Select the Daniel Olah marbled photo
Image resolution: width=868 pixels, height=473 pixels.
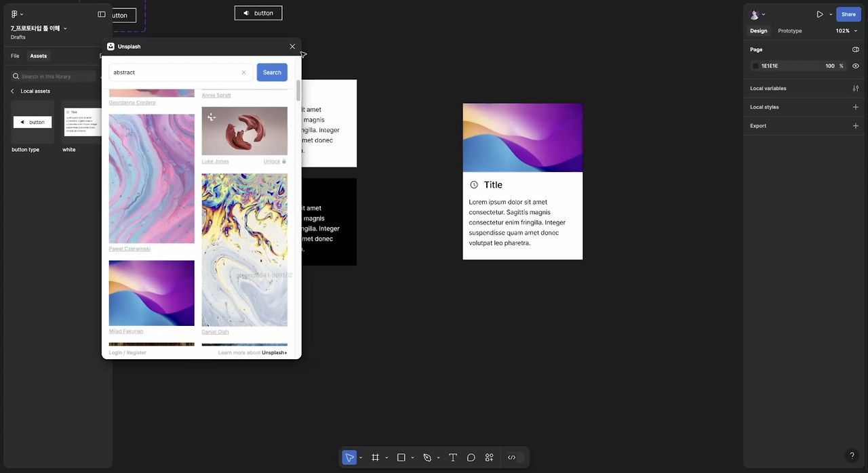pyautogui.click(x=244, y=250)
